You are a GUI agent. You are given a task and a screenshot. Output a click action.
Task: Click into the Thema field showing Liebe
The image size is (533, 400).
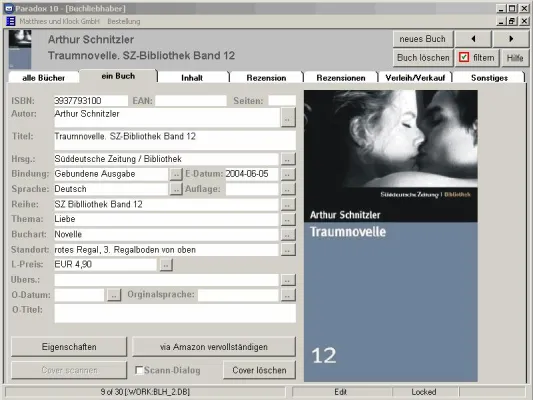click(x=166, y=219)
